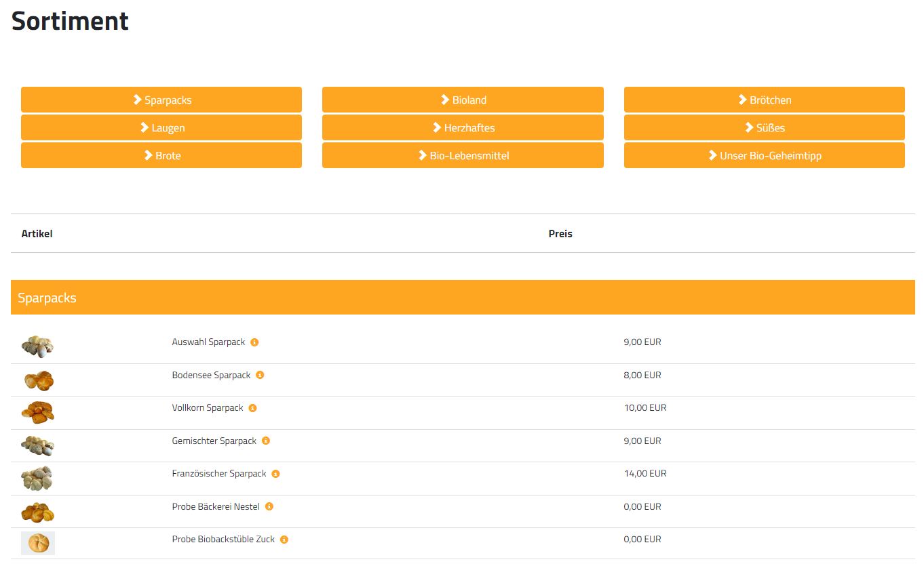The height and width of the screenshot is (566, 924).
Task: Click Probe Biobackstüble Zuck info icon
Action: tap(284, 540)
